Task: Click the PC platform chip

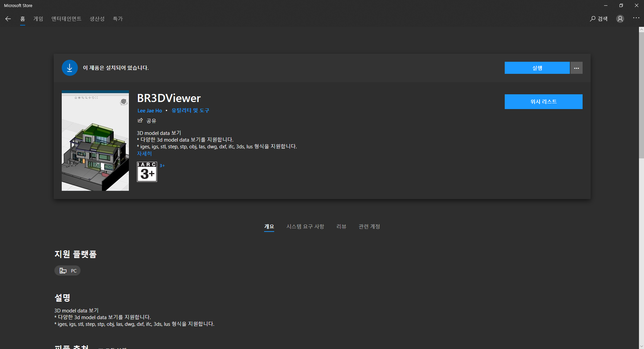Action: 67,270
